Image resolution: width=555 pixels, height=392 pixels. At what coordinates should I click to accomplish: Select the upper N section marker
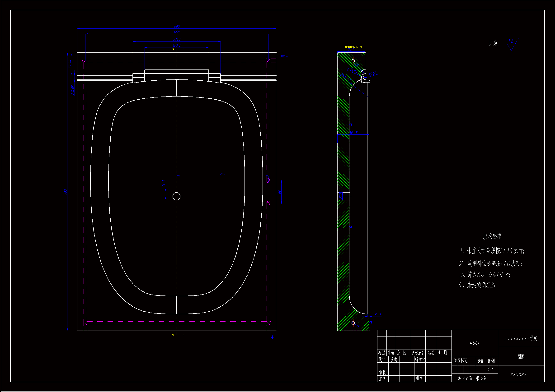173,49
